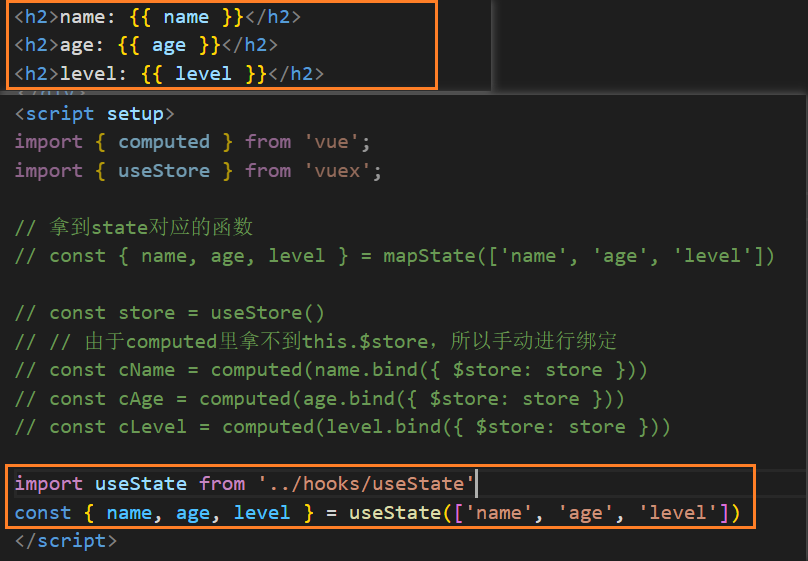The width and height of the screenshot is (808, 561).
Task: Click the line 'name: {{ name }}' heading
Action: (x=157, y=17)
